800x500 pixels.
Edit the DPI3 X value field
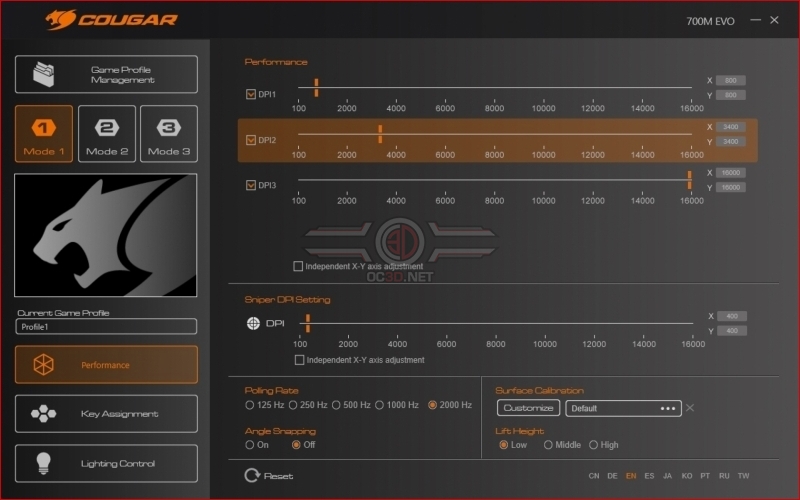tap(731, 173)
